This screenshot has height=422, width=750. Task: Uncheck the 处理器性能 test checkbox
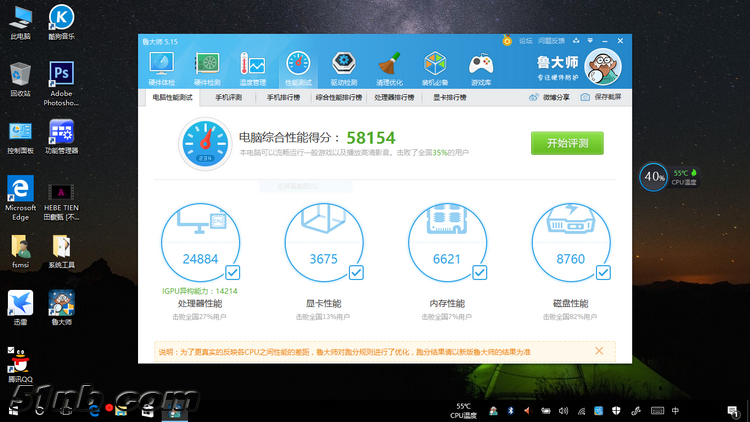pos(232,272)
